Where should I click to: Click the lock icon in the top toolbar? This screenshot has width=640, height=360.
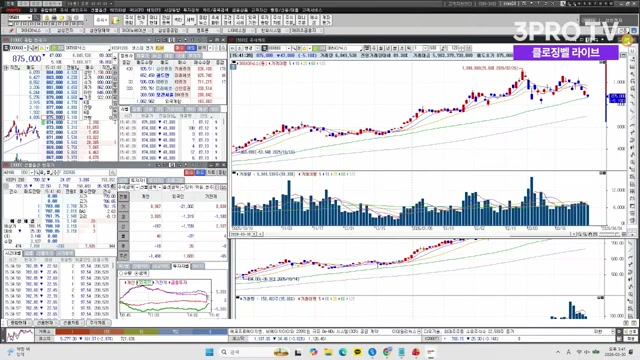pos(46,18)
